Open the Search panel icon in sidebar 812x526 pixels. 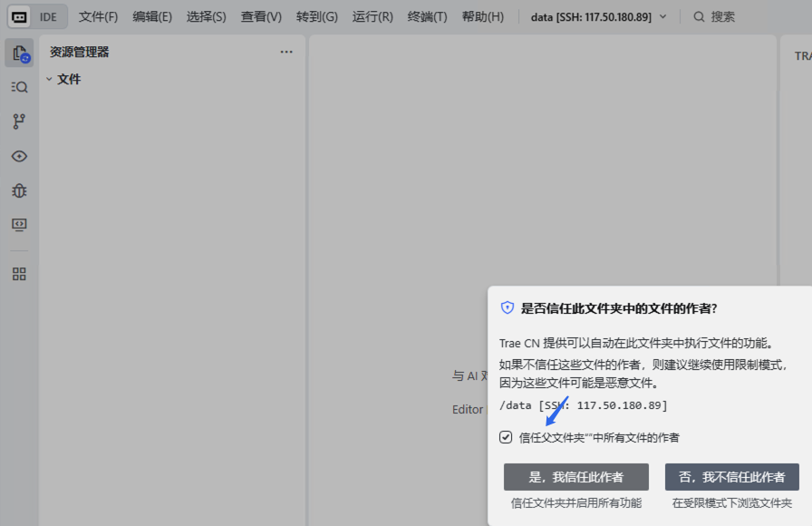tap(19, 86)
